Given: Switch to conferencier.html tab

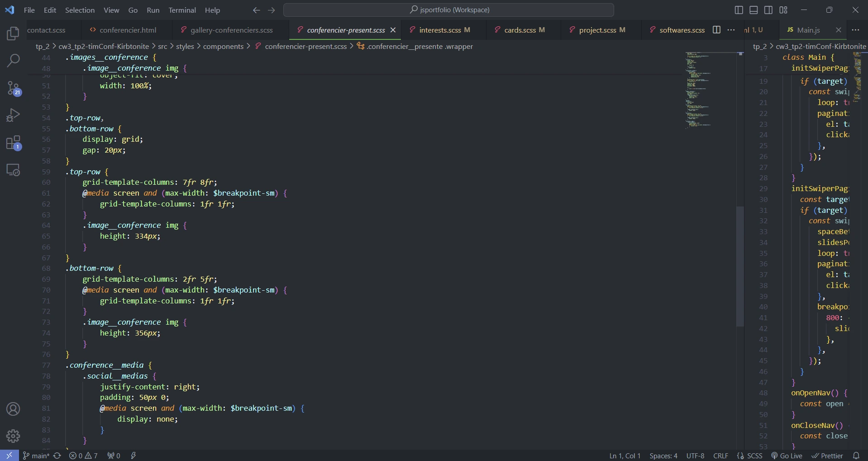Looking at the screenshot, I should coord(127,30).
